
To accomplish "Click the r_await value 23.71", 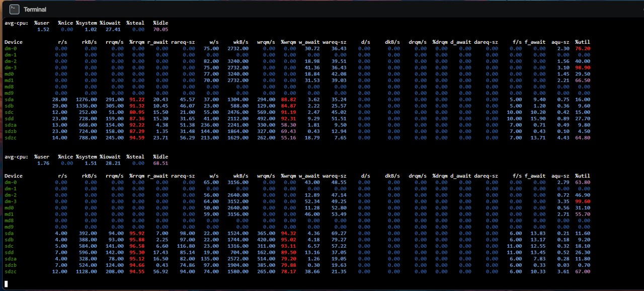I will [x=160, y=137].
